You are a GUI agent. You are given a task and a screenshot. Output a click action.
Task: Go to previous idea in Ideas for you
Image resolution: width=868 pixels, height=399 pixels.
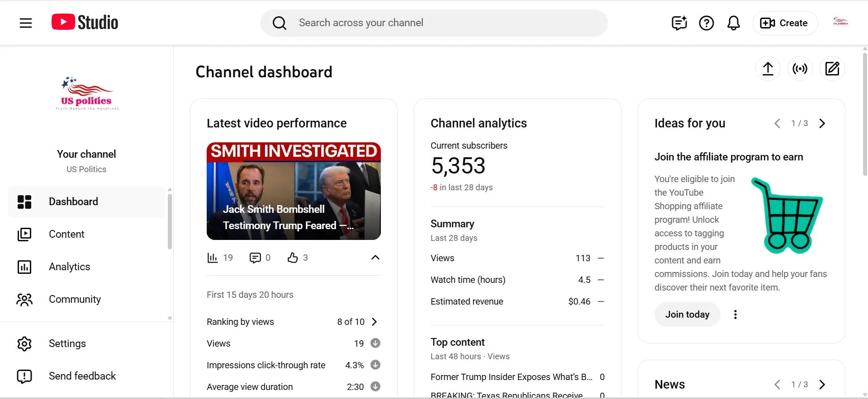pyautogui.click(x=777, y=123)
